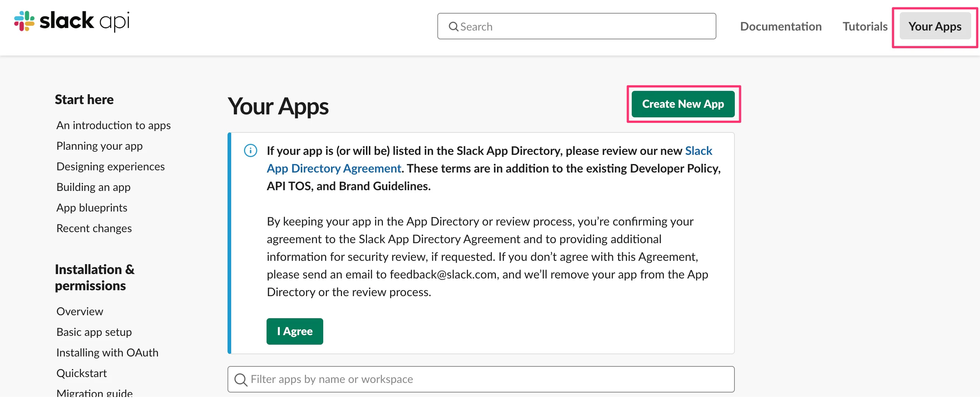
Task: Focus the top Search field
Action: click(577, 26)
